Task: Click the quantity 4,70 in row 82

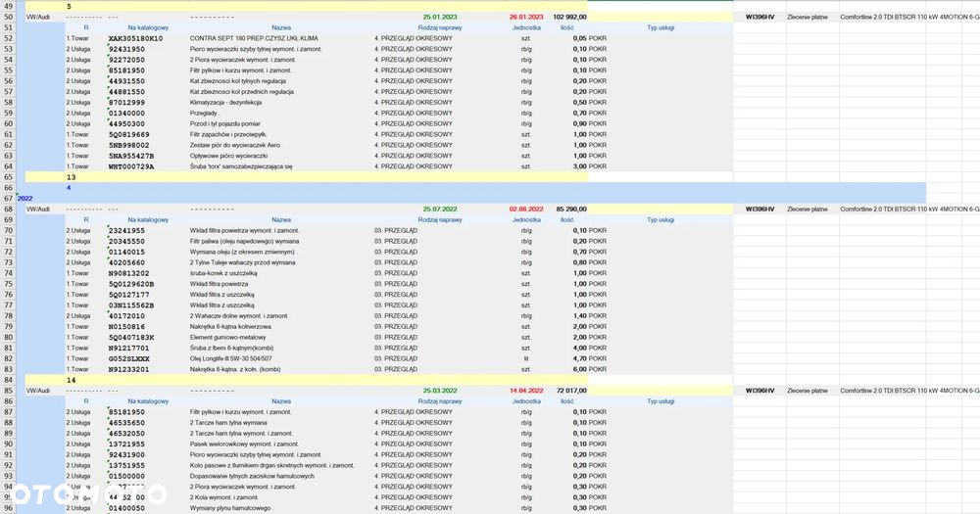Action: (579, 358)
